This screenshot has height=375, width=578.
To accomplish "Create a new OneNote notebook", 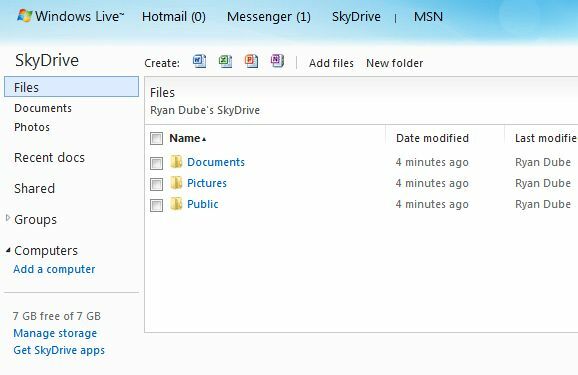I will point(277,61).
